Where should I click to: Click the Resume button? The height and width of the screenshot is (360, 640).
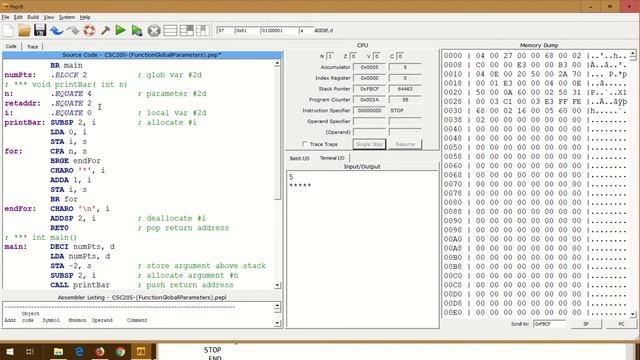click(x=405, y=144)
